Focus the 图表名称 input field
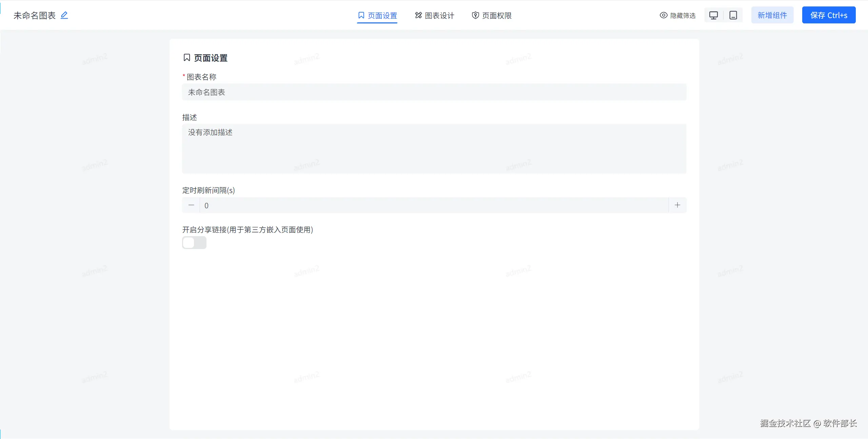The image size is (868, 439). 434,92
